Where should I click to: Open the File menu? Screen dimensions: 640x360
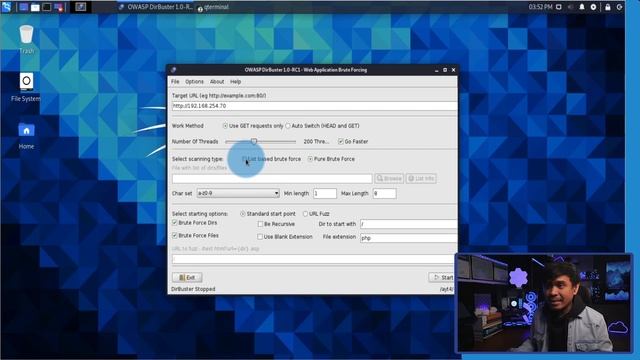(175, 82)
